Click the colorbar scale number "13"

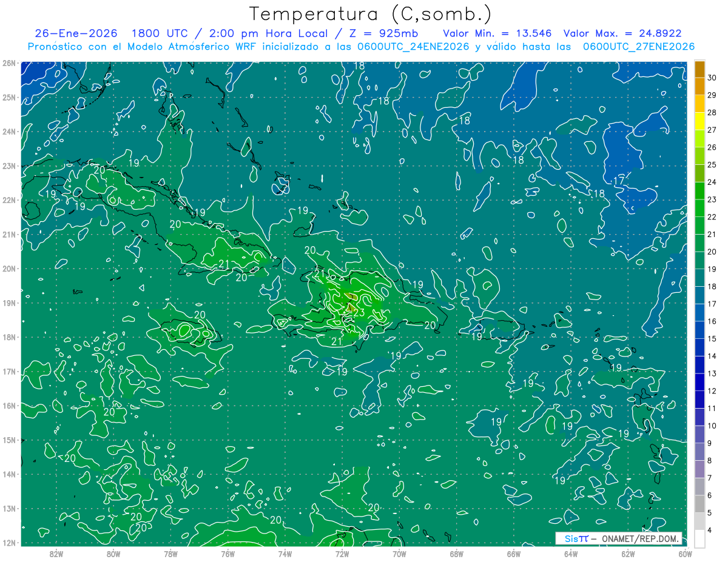click(713, 373)
